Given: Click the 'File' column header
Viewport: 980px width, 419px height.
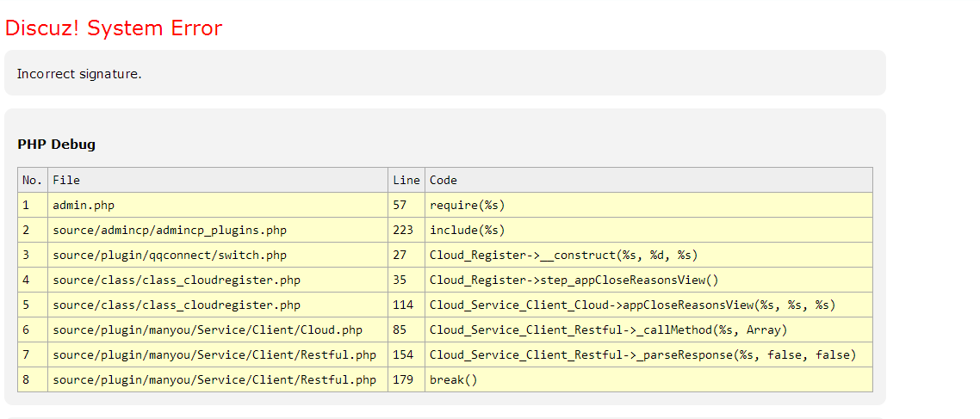Looking at the screenshot, I should pyautogui.click(x=218, y=180).
